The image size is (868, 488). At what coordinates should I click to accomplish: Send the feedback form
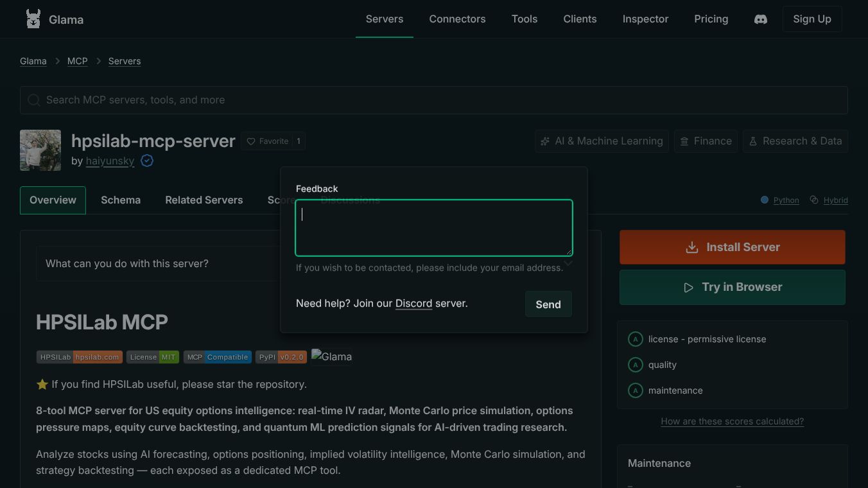pyautogui.click(x=548, y=304)
